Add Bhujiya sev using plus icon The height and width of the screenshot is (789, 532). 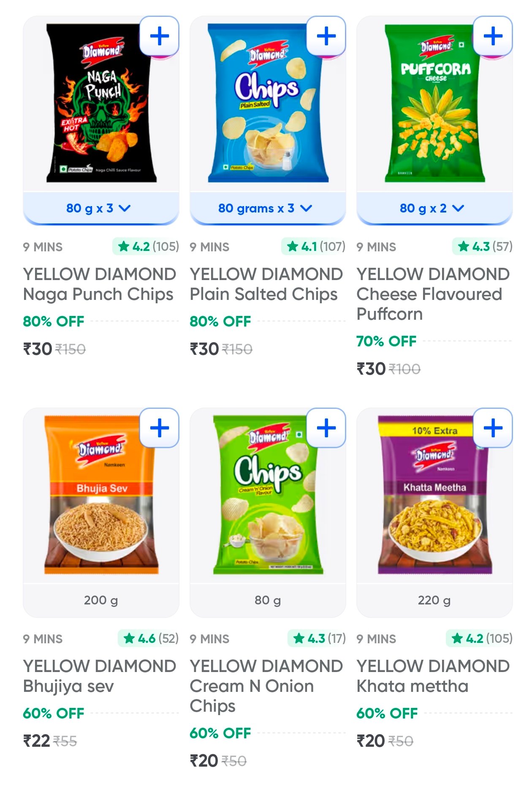159,428
